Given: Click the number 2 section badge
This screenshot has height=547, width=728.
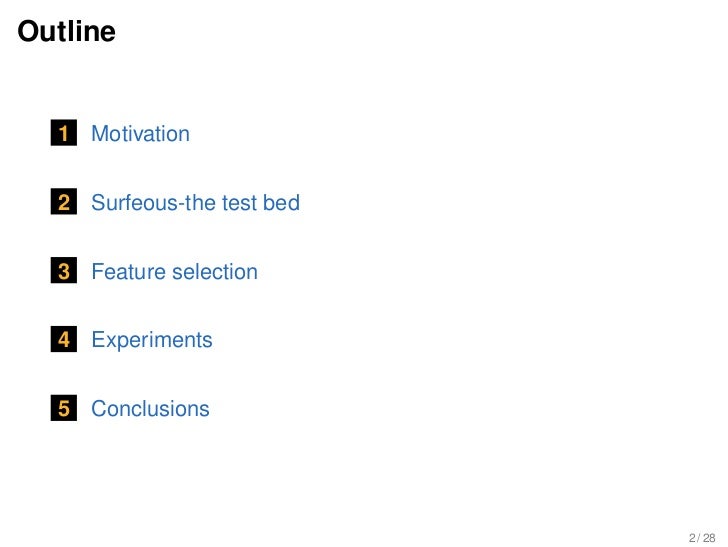Looking at the screenshot, I should coord(64,203).
